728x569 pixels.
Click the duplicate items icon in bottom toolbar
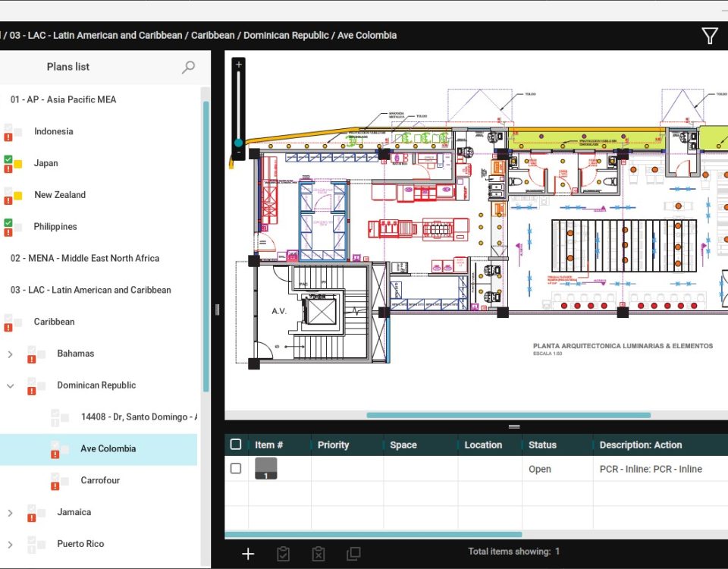(353, 554)
